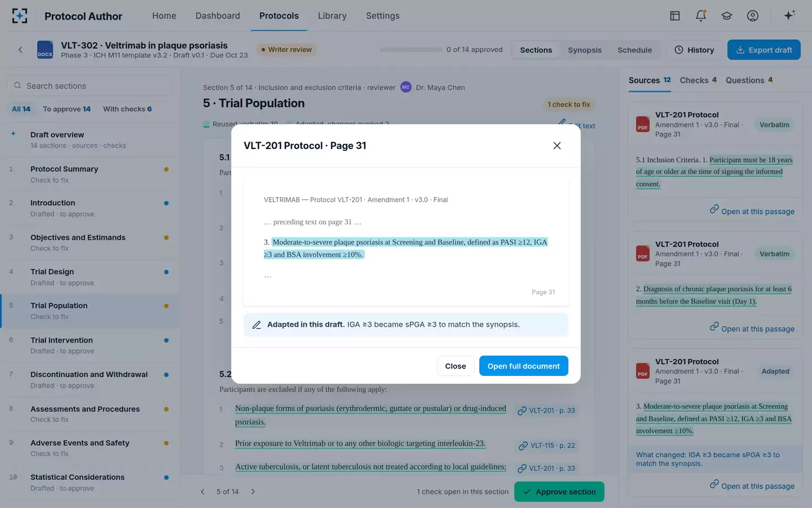Open the VLT-115 p. 22 source link
This screenshot has width=812, height=508.
(547, 445)
